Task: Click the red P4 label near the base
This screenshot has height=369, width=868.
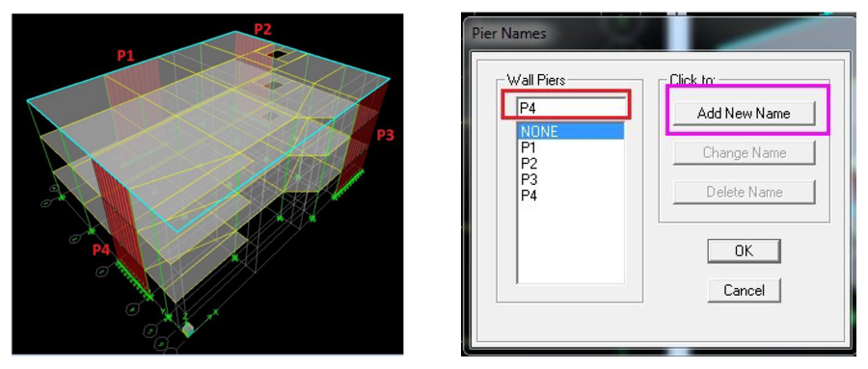Action: point(101,250)
